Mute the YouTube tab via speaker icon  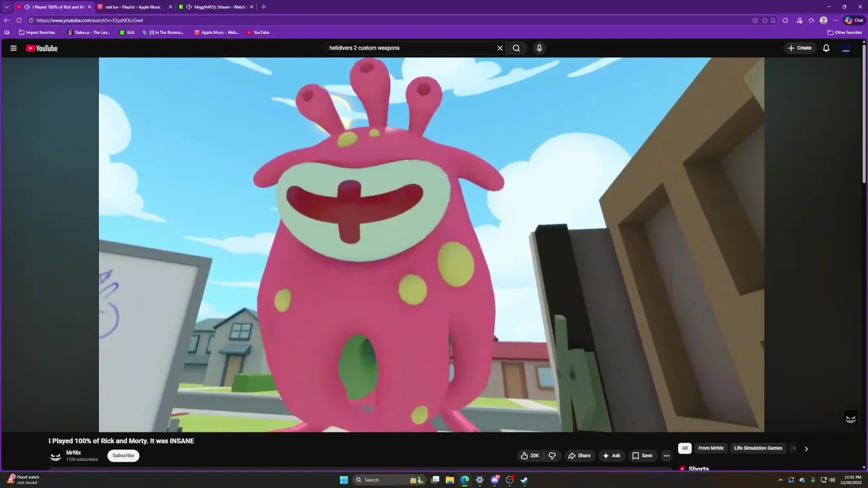tap(27, 7)
